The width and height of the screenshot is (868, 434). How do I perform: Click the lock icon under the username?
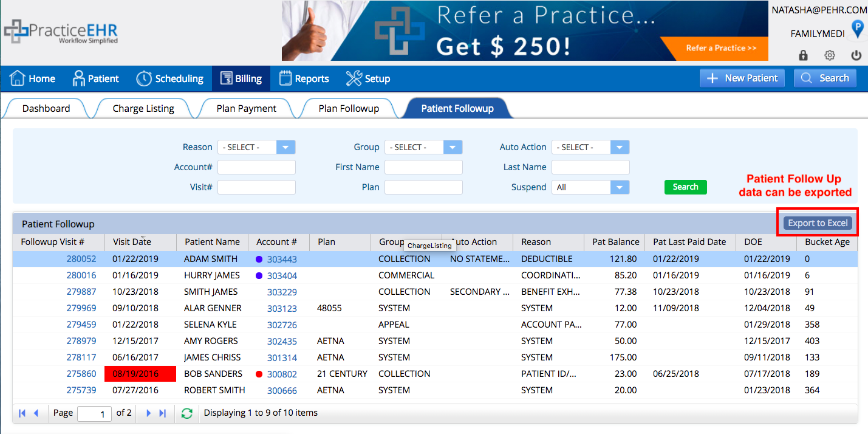point(803,55)
